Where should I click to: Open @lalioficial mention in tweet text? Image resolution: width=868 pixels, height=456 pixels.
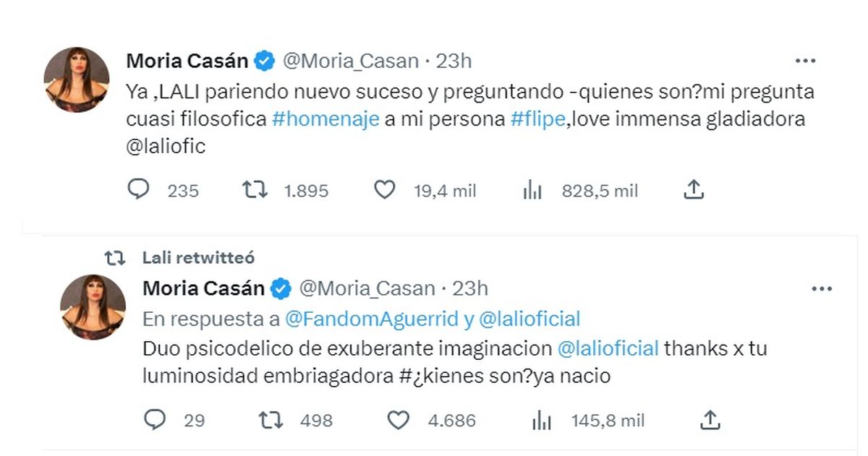608,348
